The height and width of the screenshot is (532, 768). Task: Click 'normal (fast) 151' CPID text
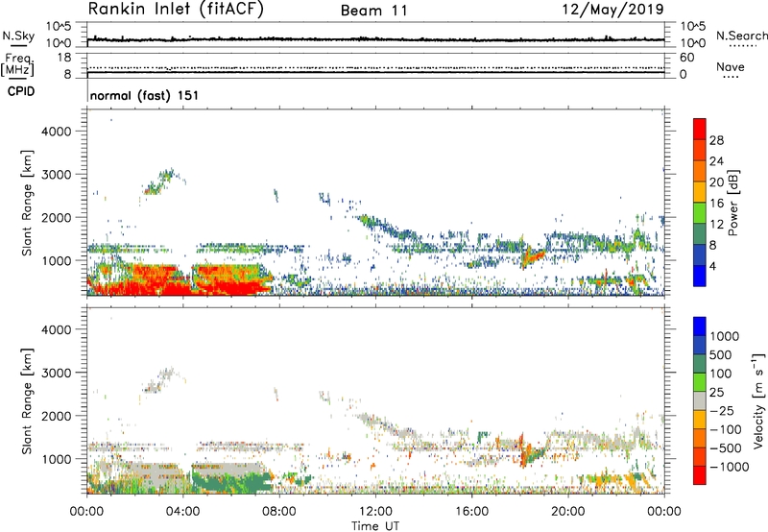(x=145, y=95)
